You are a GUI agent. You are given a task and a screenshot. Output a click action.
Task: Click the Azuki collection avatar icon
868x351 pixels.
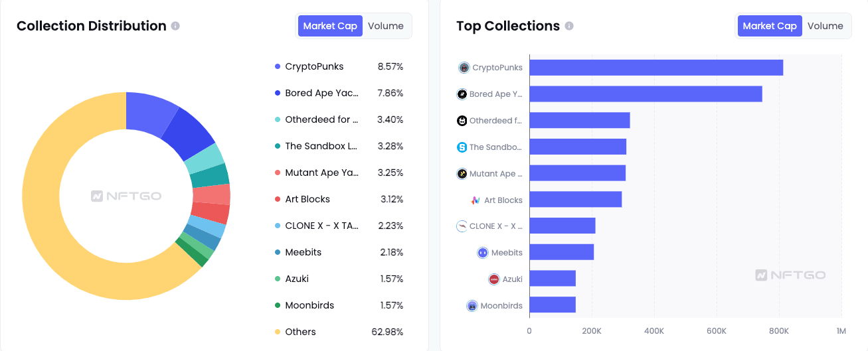click(x=493, y=279)
